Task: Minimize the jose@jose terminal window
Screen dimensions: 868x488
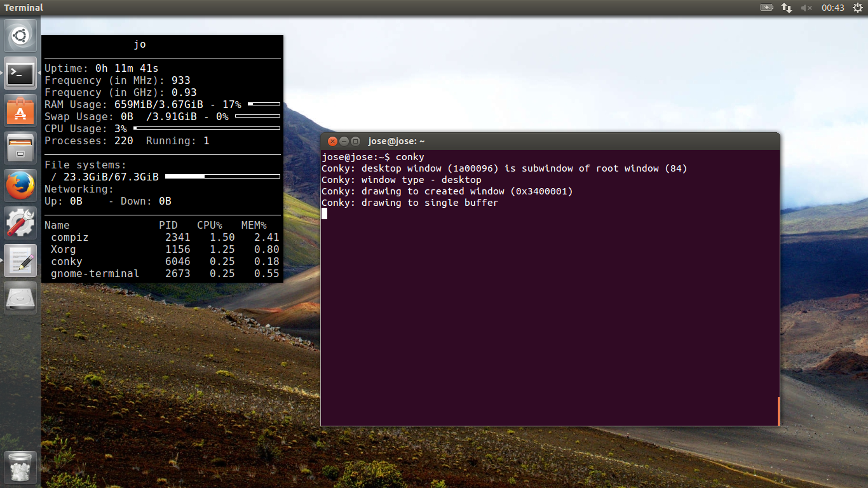Action: point(344,141)
